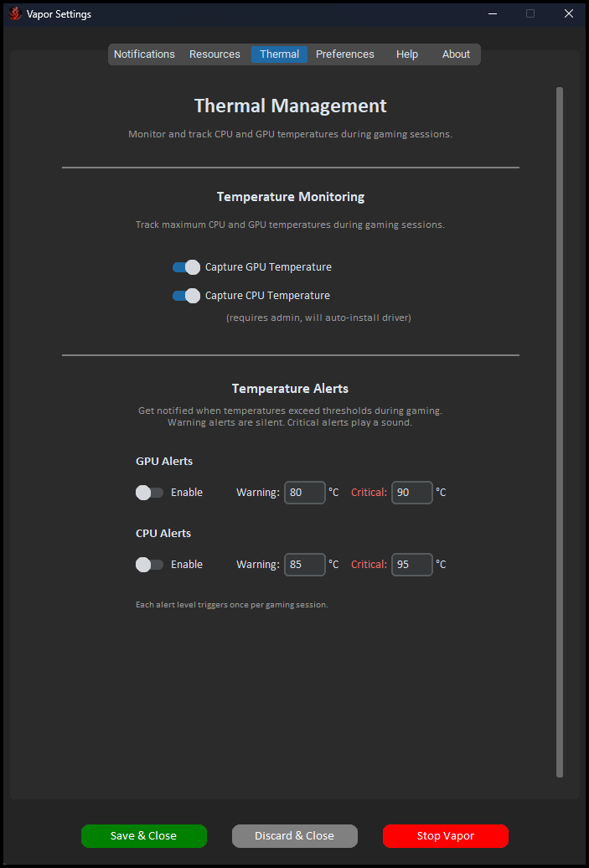
Task: Click the Save & Close button
Action: point(144,836)
